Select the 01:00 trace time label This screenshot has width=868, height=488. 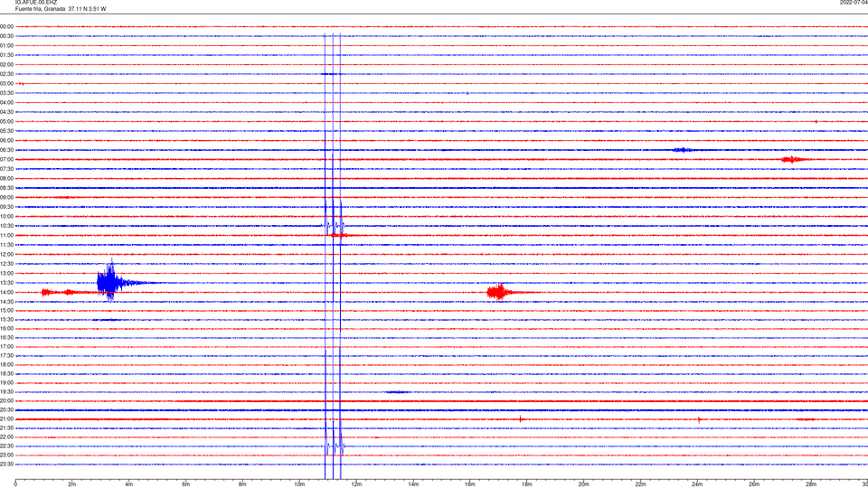[x=6, y=45]
